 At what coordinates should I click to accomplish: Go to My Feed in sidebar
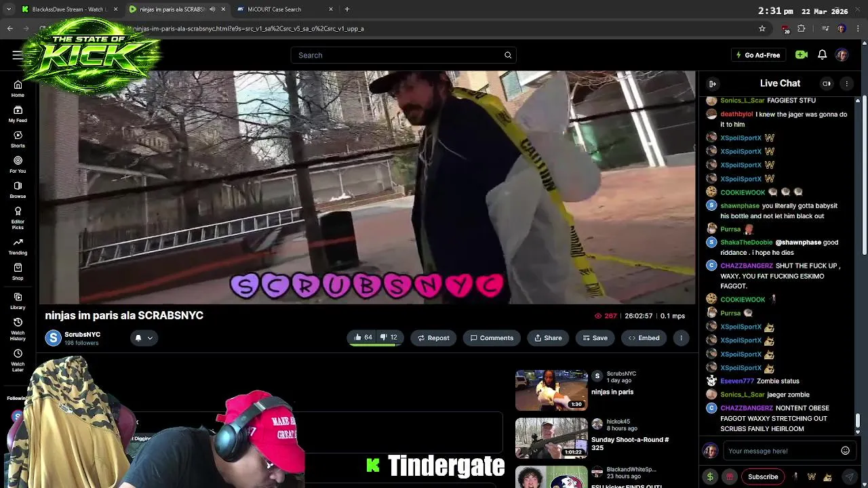[x=18, y=114]
